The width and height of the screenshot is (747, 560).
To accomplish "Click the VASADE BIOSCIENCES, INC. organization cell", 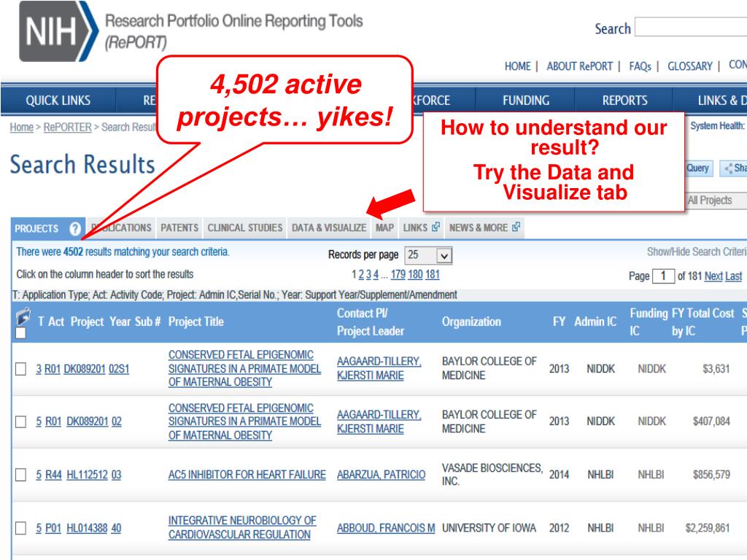I will point(492,474).
